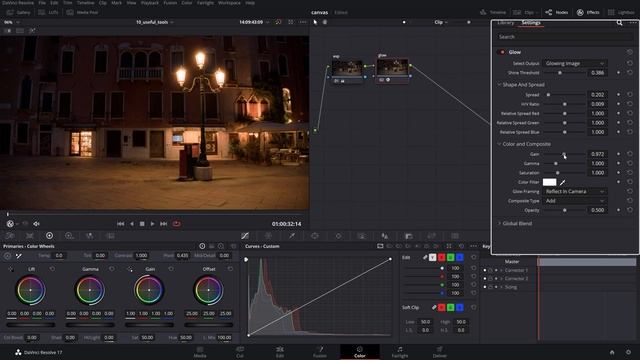The width and height of the screenshot is (640, 360).
Task: Open the Media Pool panel
Action: click(x=82, y=13)
